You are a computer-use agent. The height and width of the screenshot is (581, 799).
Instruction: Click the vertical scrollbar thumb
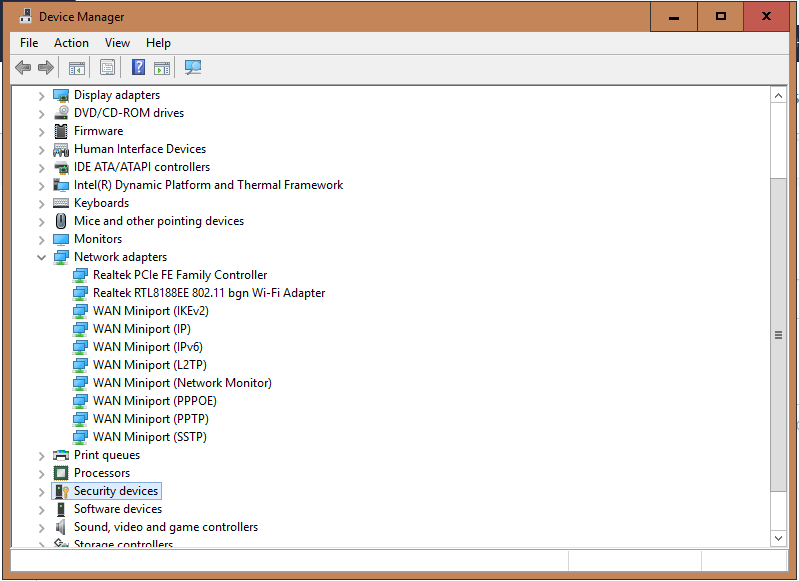[778, 335]
